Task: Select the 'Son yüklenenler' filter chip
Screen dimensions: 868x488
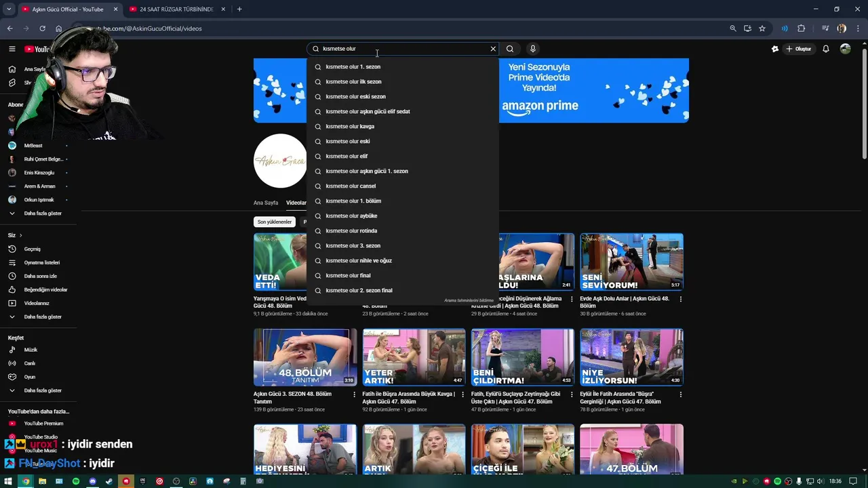Action: (275, 222)
